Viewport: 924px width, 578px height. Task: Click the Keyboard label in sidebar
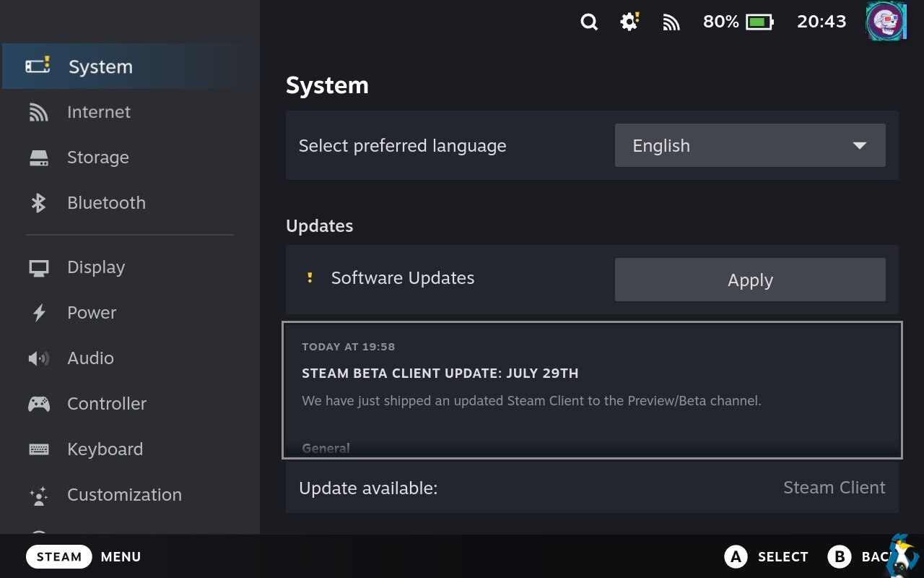[x=105, y=449]
